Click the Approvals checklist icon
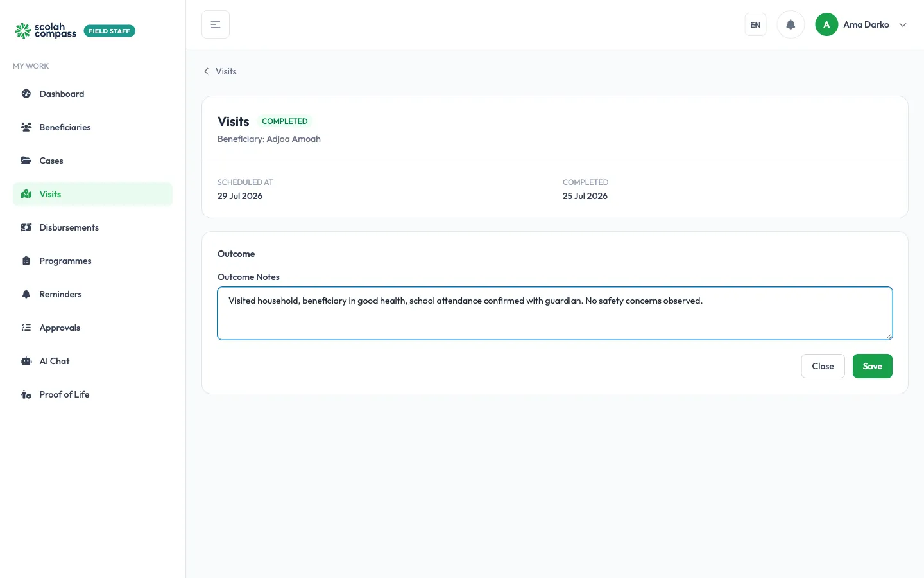Image resolution: width=924 pixels, height=578 pixels. click(x=26, y=328)
